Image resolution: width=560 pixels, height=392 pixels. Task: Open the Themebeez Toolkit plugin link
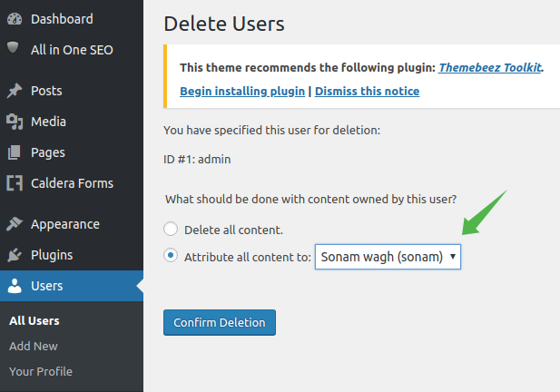489,67
